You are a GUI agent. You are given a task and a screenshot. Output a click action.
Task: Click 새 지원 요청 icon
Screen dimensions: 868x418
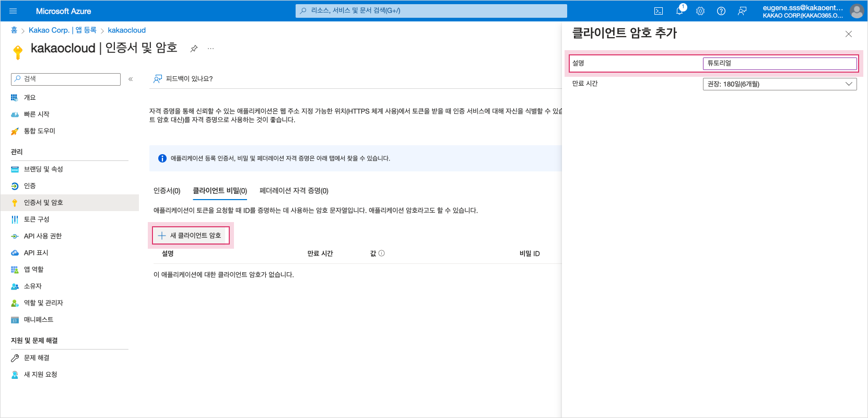click(x=15, y=375)
